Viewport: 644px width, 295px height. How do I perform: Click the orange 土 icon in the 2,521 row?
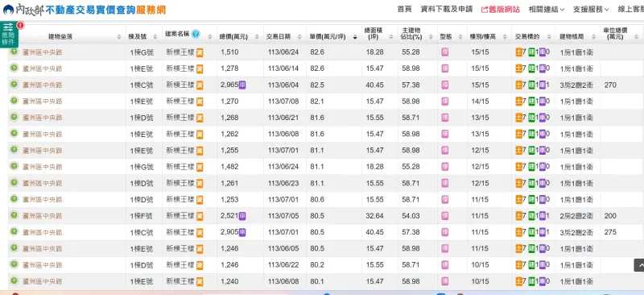coord(518,215)
